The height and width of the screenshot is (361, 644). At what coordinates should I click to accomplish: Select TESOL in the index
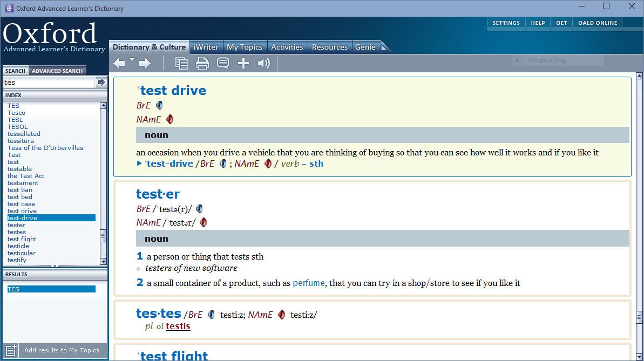point(18,127)
